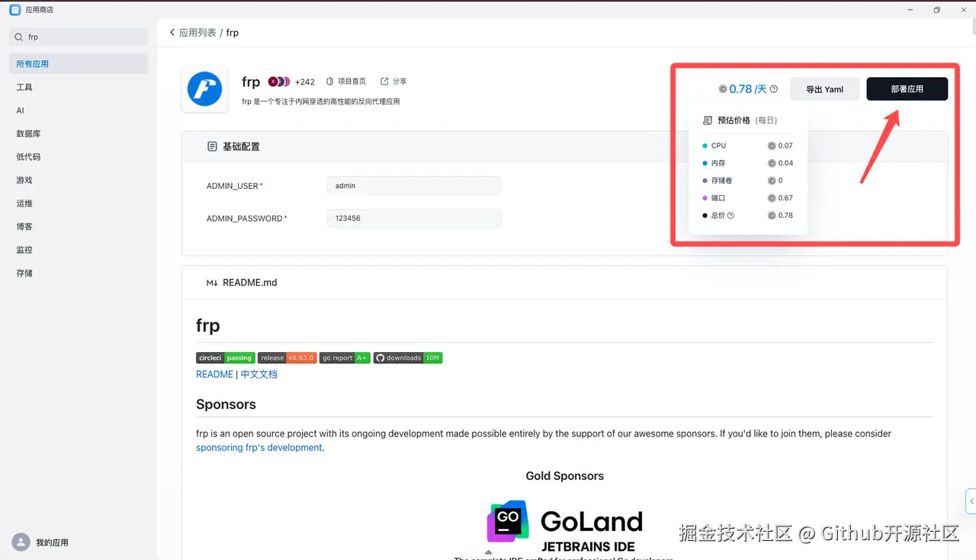Click the downloads 10M badge
Image resolution: width=976 pixels, height=560 pixels.
click(x=408, y=358)
